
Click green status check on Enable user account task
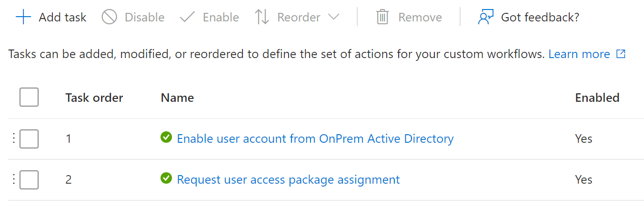tap(166, 138)
